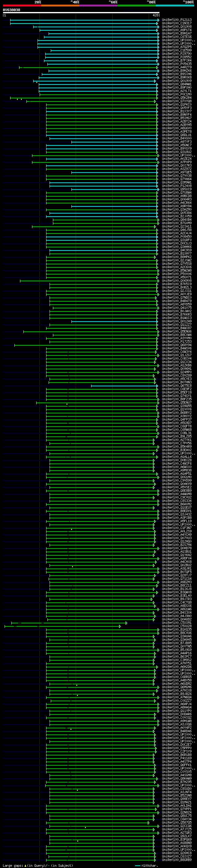Click the orange ~40% identity legend segment
197x868 pixels.
(60, 6)
